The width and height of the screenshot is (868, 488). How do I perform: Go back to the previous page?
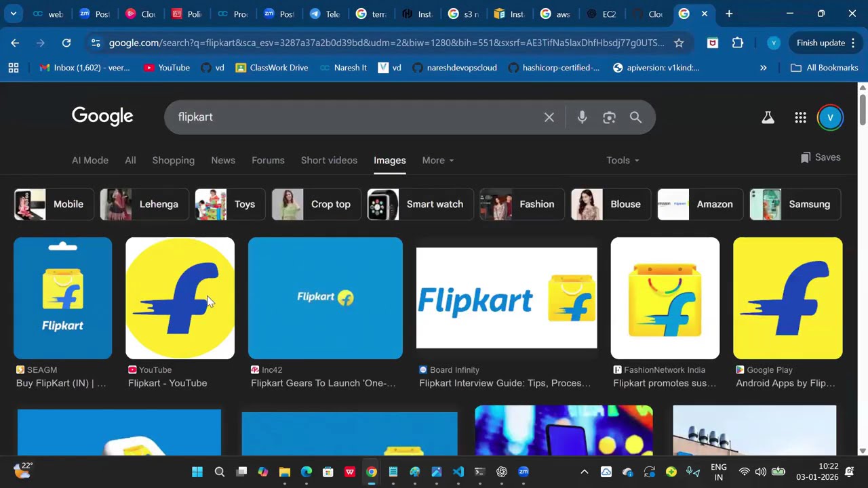point(15,43)
